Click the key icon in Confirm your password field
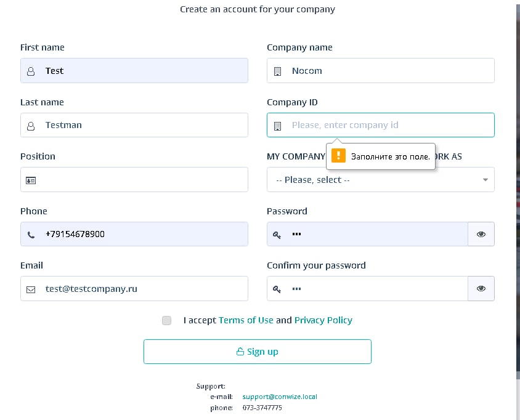Screen dimensions: 520x420 point(277,289)
